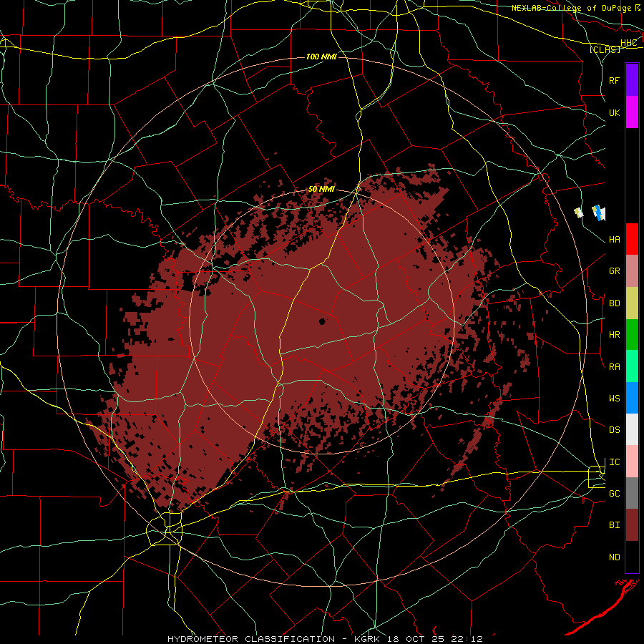Click the '22:12' timestamp in the caption
The height and width of the screenshot is (644, 644).
pyautogui.click(x=467, y=639)
